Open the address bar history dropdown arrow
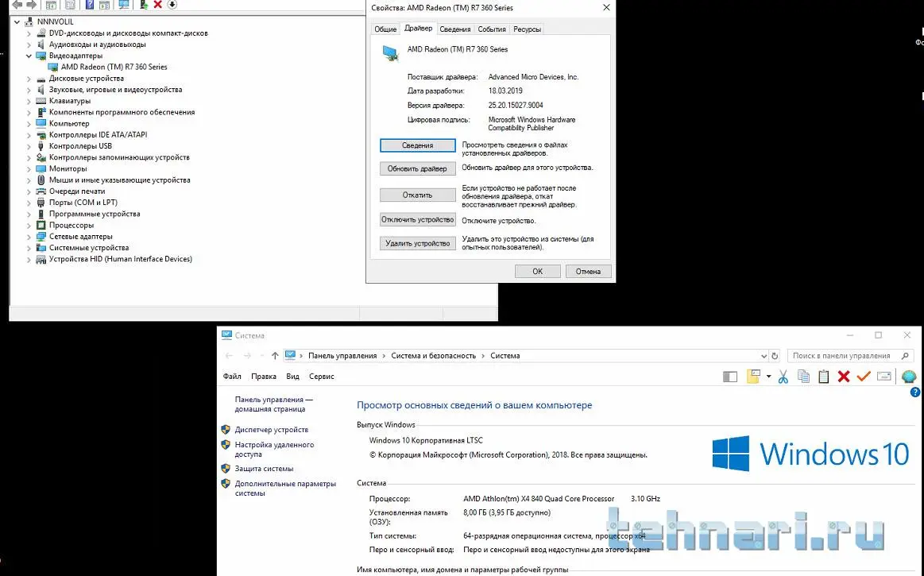This screenshot has width=924, height=576. (764, 356)
